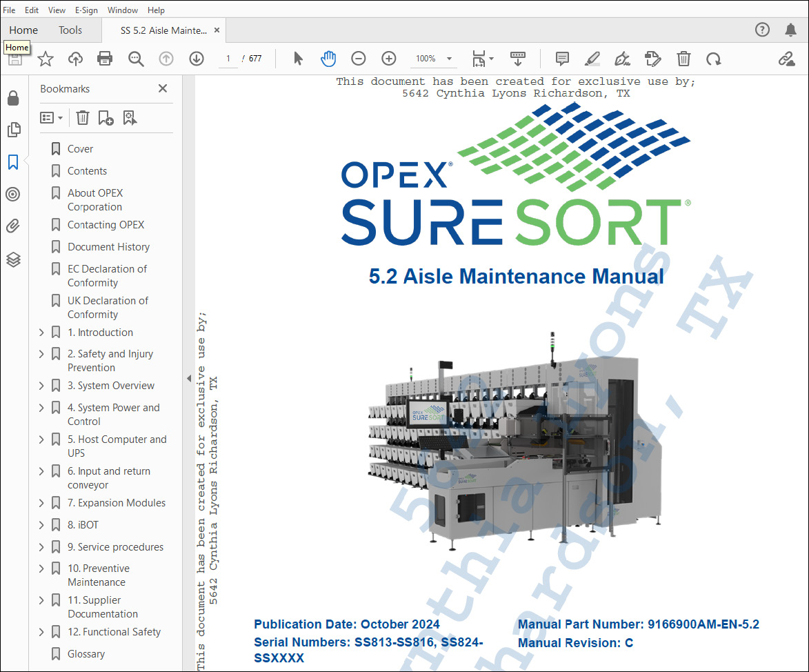Expand 1. Introduction bookmark

pos(42,333)
